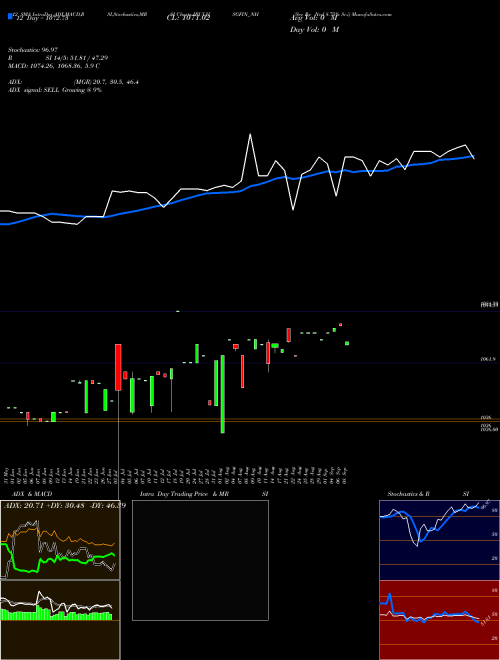Screen dimensions: 500x660
Task: Click the tallest red candlestick in the price chart
Action: click(x=118, y=367)
